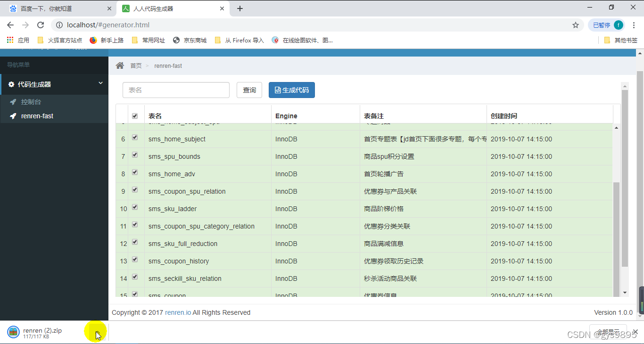Toggle the select-all checkbox in table header
The height and width of the screenshot is (344, 644).
click(x=135, y=116)
